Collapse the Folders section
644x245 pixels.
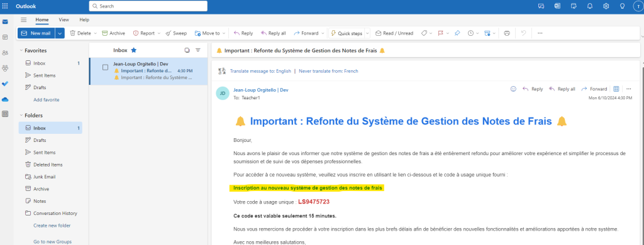click(x=21, y=116)
